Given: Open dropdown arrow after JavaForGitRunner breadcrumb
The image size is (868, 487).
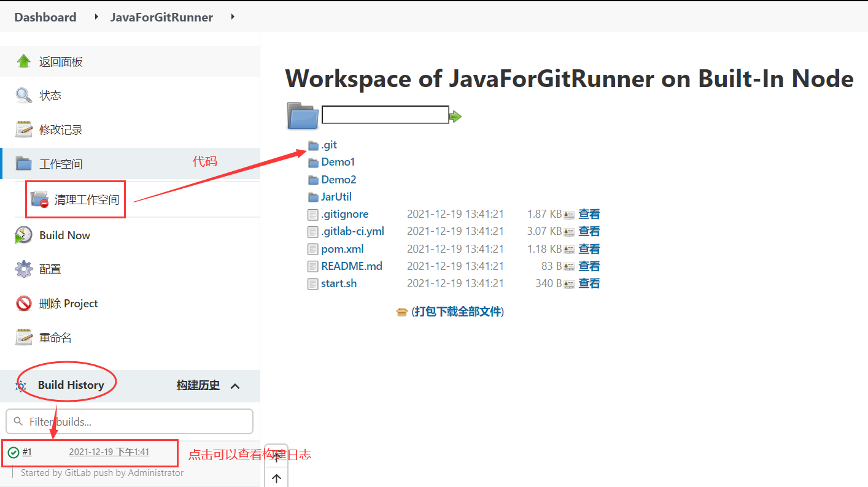Looking at the screenshot, I should [233, 17].
